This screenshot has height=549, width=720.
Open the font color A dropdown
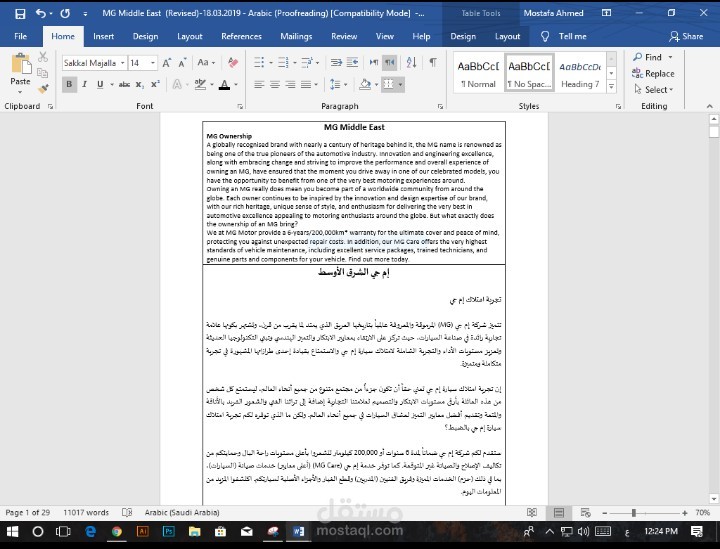tap(236, 84)
